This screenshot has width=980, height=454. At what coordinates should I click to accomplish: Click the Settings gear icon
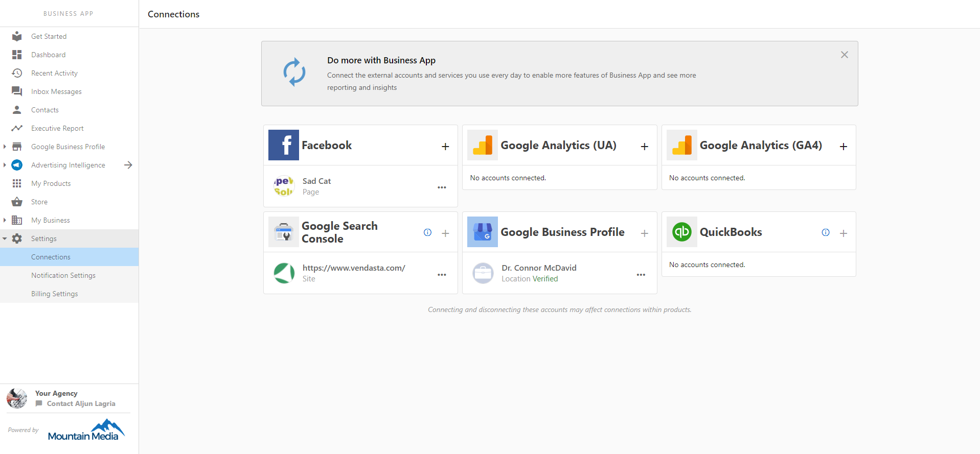(x=17, y=238)
